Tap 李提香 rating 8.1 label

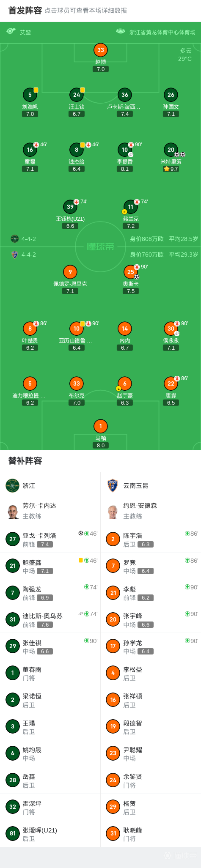click(125, 169)
